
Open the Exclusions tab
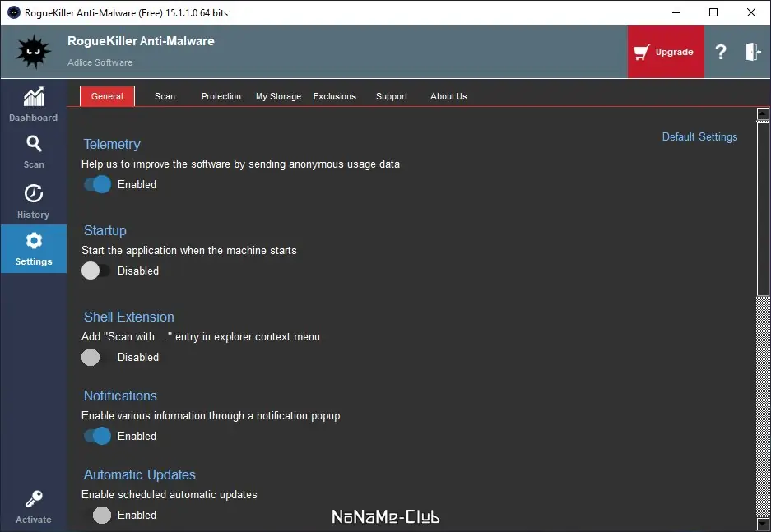[335, 96]
